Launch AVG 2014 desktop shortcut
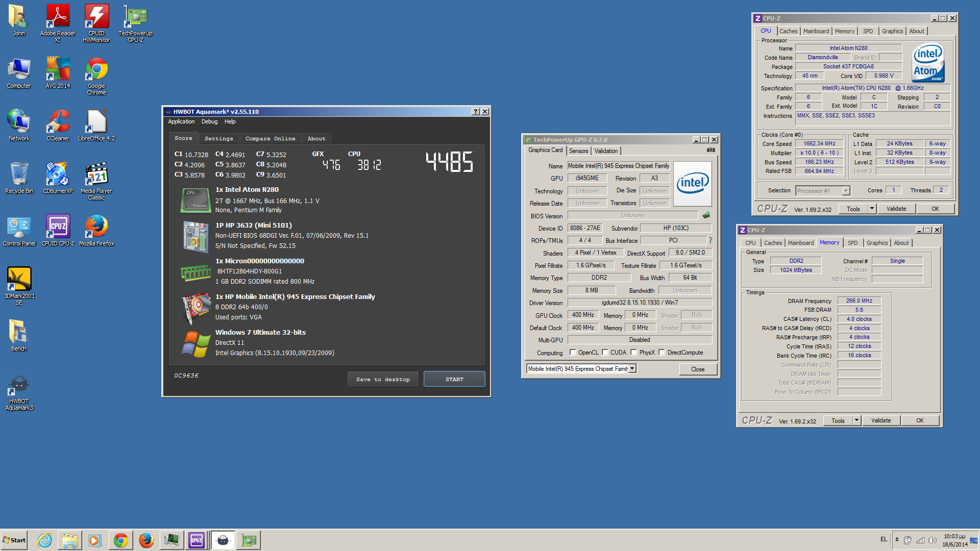Image resolution: width=980 pixels, height=551 pixels. pyautogui.click(x=58, y=73)
